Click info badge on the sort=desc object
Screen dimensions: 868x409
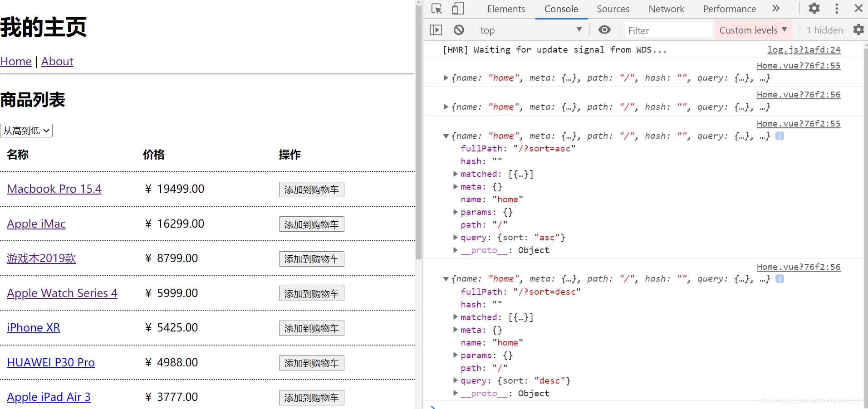click(x=780, y=279)
